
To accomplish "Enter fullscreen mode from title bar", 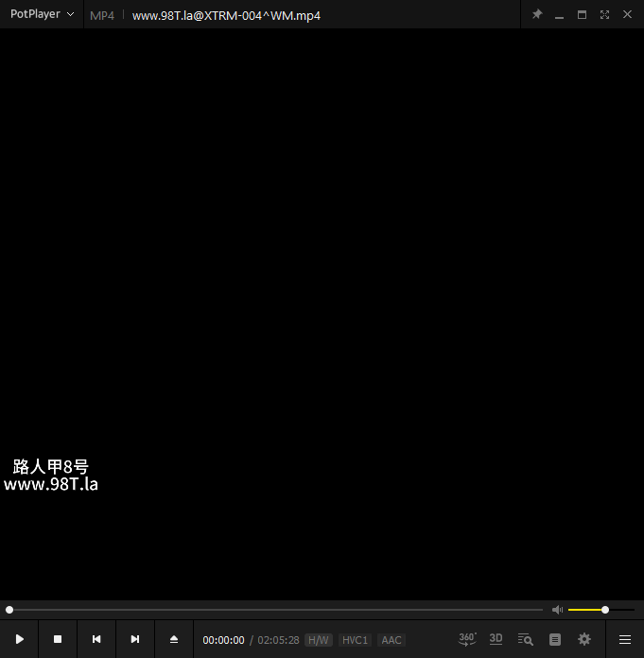I will coord(604,14).
